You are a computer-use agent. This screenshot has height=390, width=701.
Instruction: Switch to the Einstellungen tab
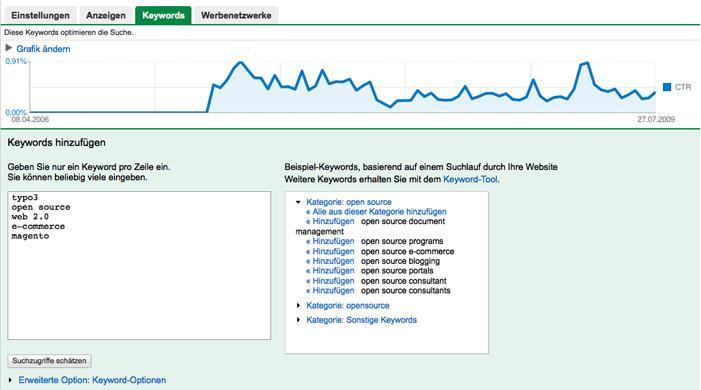click(x=40, y=15)
